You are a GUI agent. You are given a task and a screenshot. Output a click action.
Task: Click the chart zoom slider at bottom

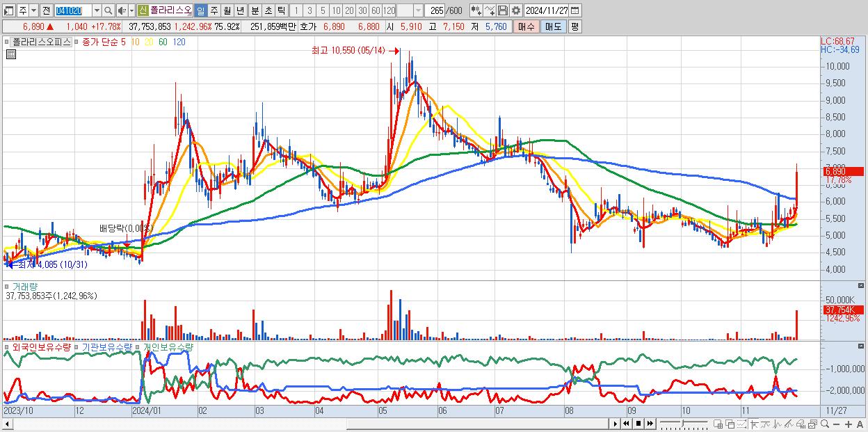(682, 424)
